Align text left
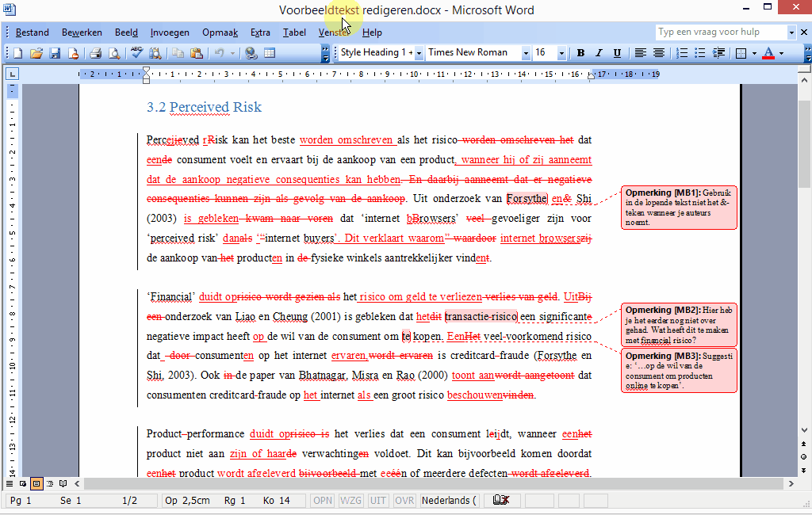 click(641, 53)
